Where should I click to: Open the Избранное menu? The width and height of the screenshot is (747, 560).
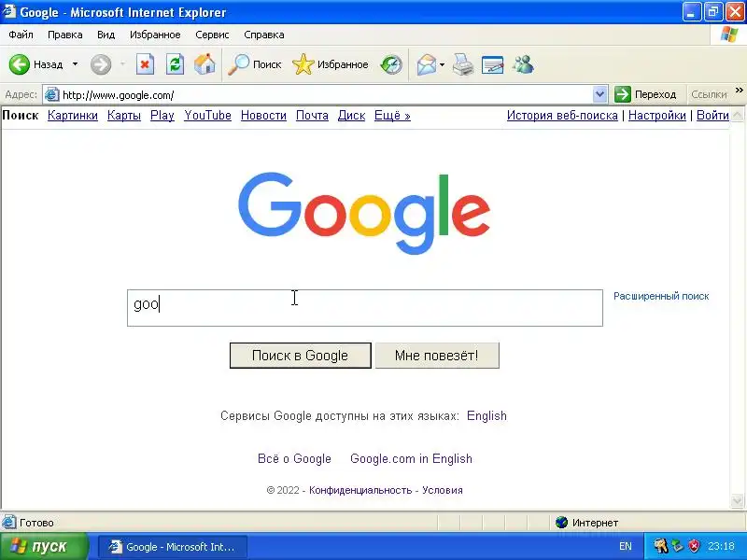coord(155,35)
